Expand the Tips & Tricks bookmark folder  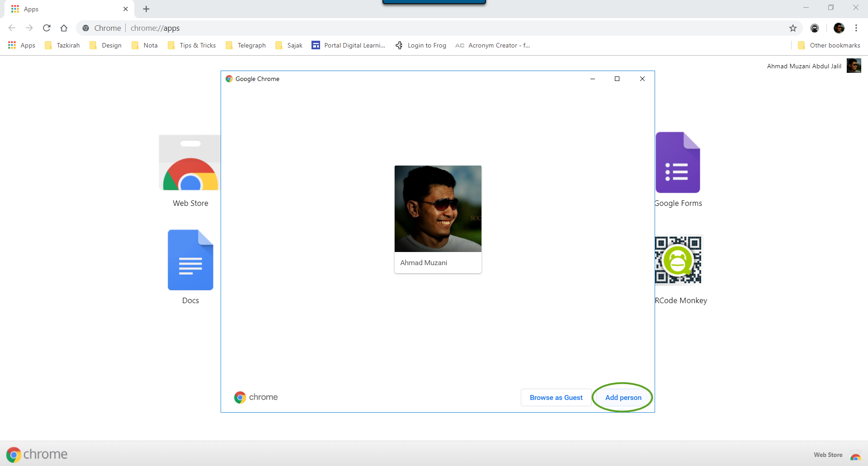point(192,45)
